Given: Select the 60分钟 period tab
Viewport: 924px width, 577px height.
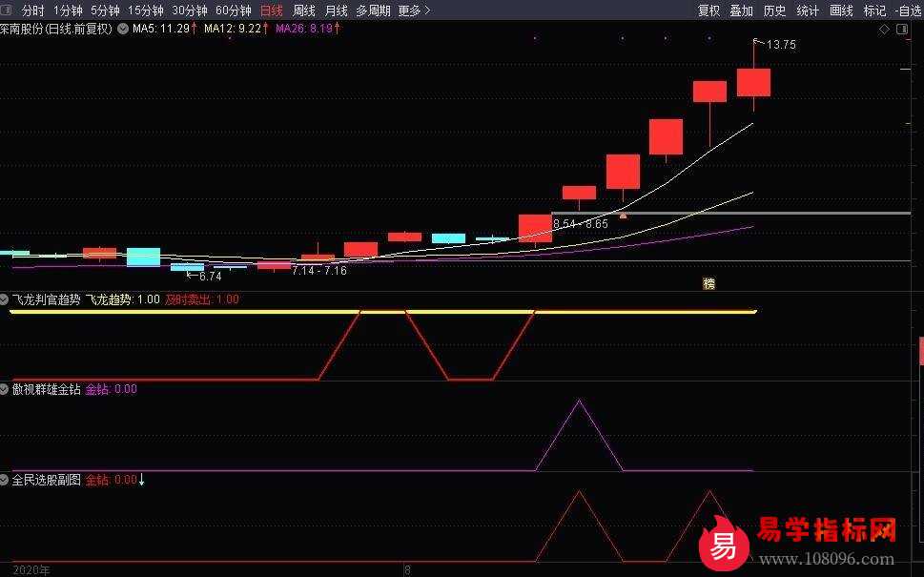Looking at the screenshot, I should [x=234, y=10].
